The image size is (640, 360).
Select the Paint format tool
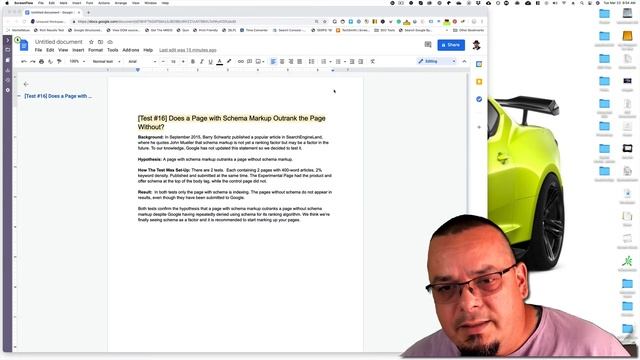pyautogui.click(x=59, y=61)
